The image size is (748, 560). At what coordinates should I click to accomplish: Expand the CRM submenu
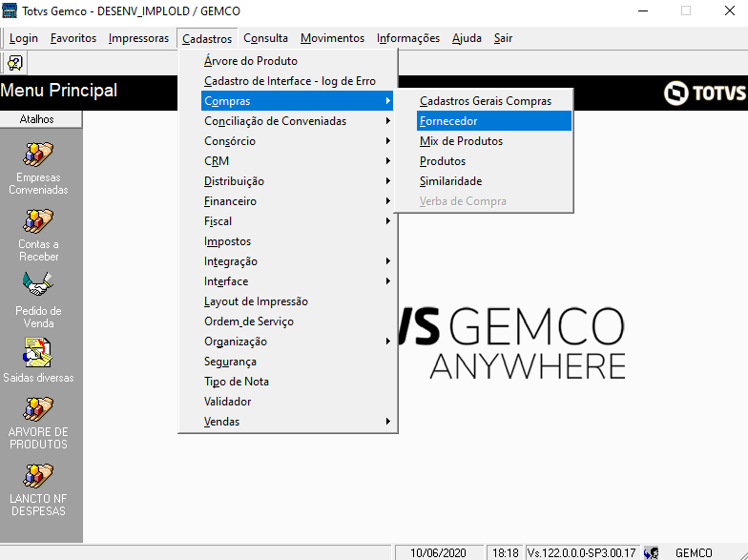click(298, 161)
